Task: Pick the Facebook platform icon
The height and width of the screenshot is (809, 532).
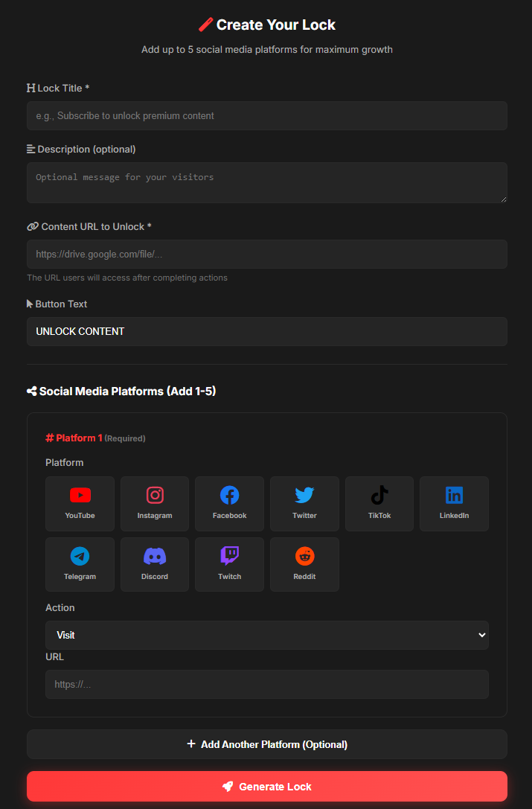Action: [x=229, y=503]
